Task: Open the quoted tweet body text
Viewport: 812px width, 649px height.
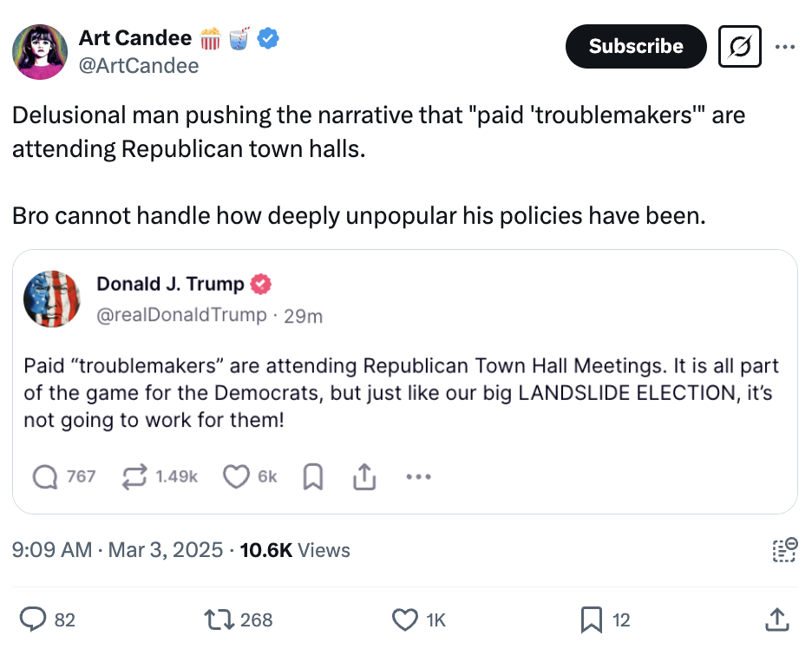Action: click(401, 392)
